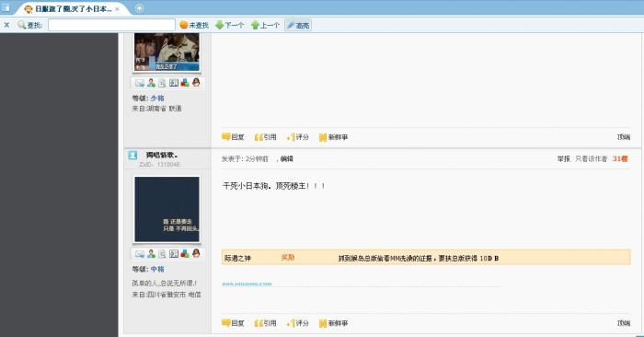Image resolution: width=644 pixels, height=337 pixels.
Task: Click 引用 quote in the upper post
Action: [265, 137]
